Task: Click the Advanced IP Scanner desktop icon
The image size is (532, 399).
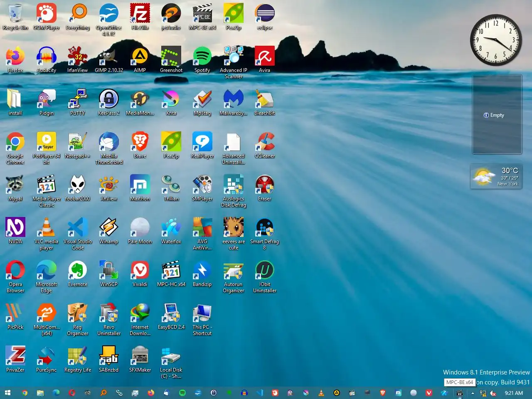Action: click(x=234, y=62)
